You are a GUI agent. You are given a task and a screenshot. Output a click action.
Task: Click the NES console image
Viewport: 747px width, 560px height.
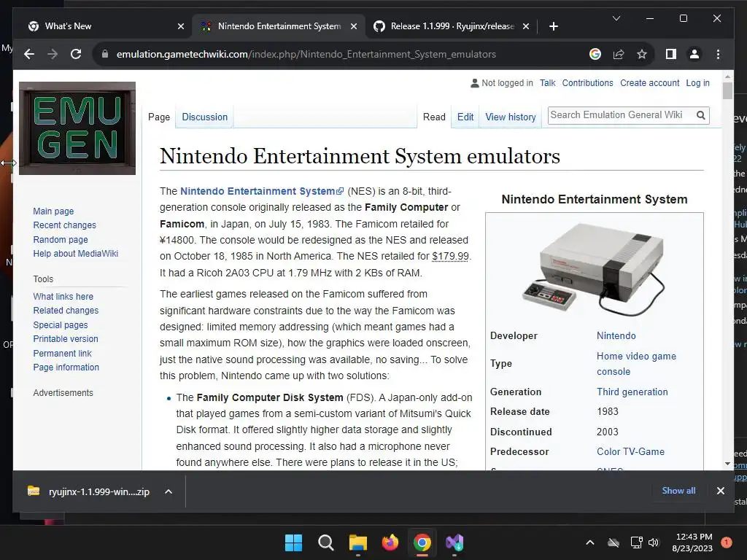(x=593, y=268)
